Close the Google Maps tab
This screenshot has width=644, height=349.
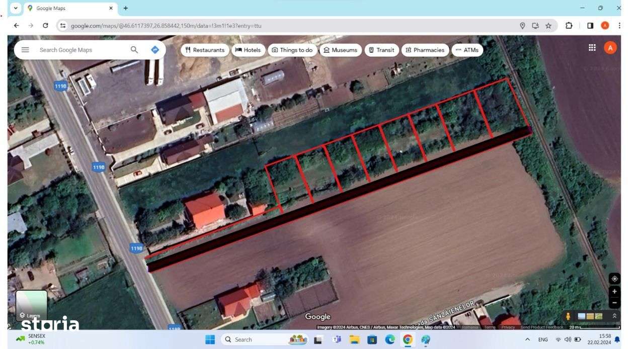(x=111, y=8)
